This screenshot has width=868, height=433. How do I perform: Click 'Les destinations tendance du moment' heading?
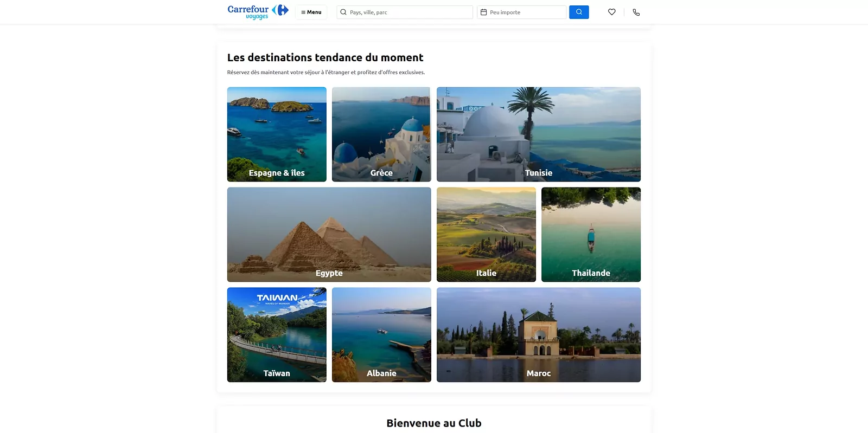click(325, 57)
